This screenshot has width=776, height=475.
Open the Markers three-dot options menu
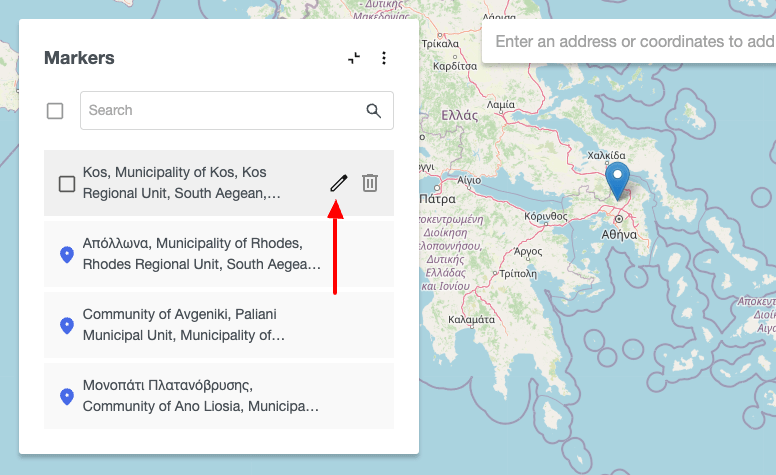(x=384, y=59)
